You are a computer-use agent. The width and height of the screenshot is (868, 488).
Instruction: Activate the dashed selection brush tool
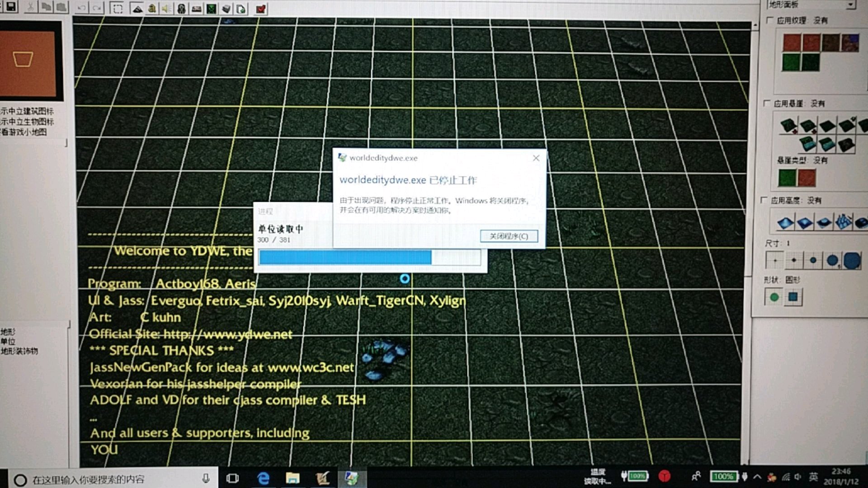pos(118,9)
